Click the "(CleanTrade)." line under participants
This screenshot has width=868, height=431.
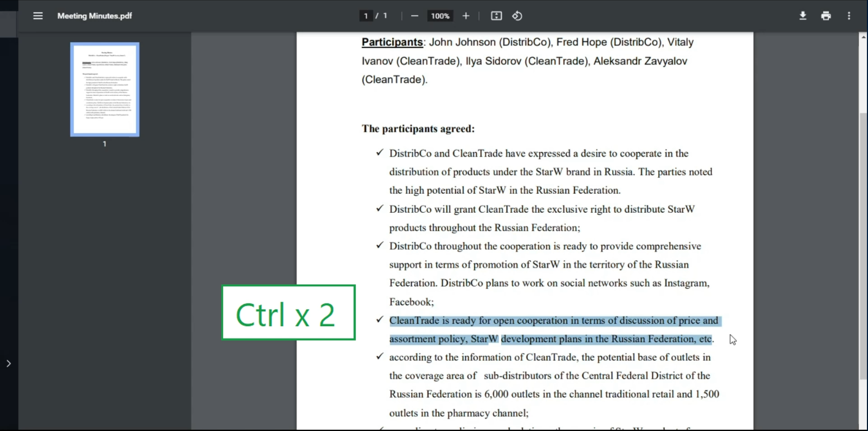point(394,80)
